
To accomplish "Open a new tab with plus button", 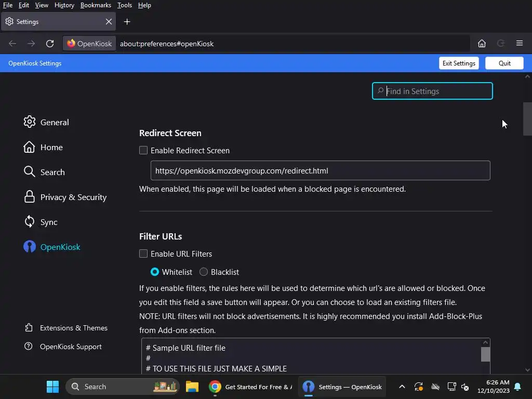I will point(127,22).
